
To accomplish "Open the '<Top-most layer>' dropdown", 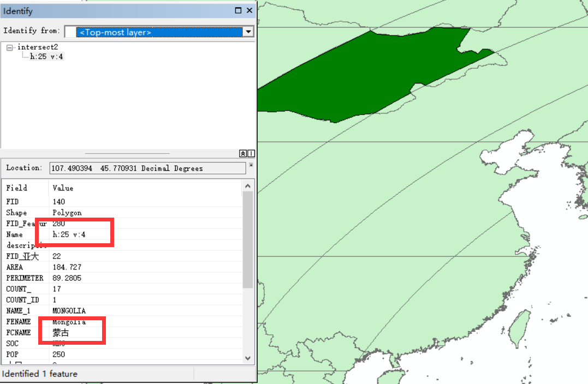I will point(248,31).
